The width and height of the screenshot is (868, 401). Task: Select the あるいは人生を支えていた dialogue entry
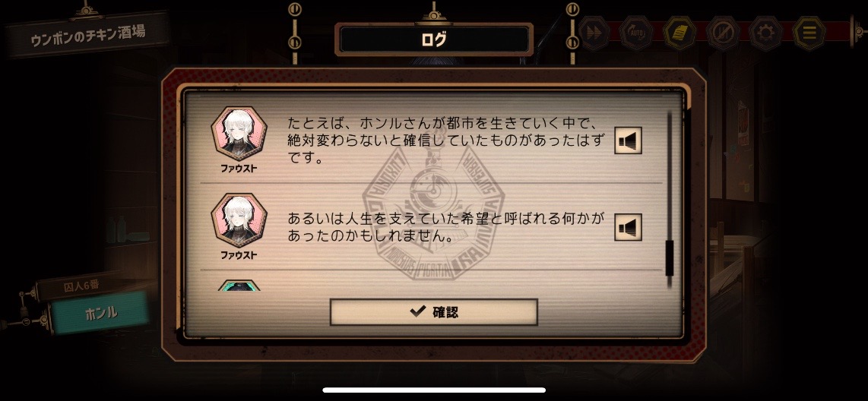431,227
